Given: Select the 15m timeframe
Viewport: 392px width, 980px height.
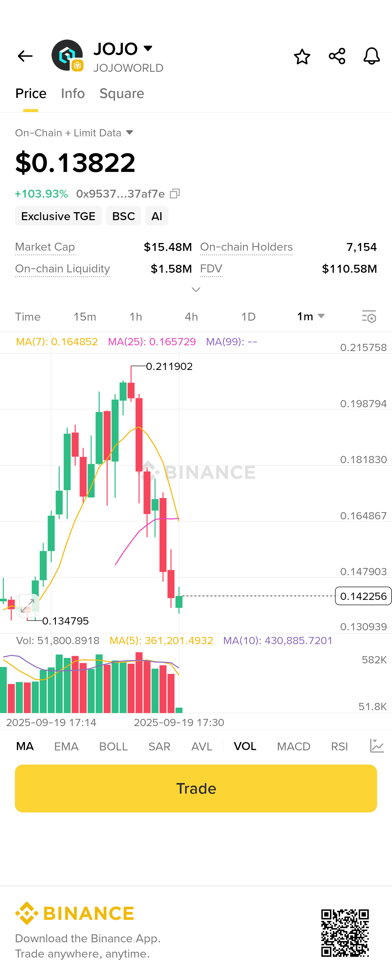Looking at the screenshot, I should (x=85, y=317).
